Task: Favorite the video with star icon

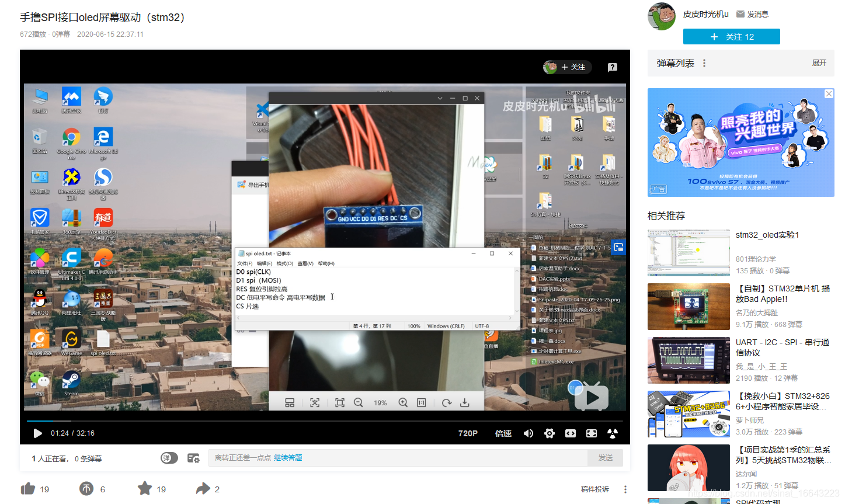Action: point(145,488)
